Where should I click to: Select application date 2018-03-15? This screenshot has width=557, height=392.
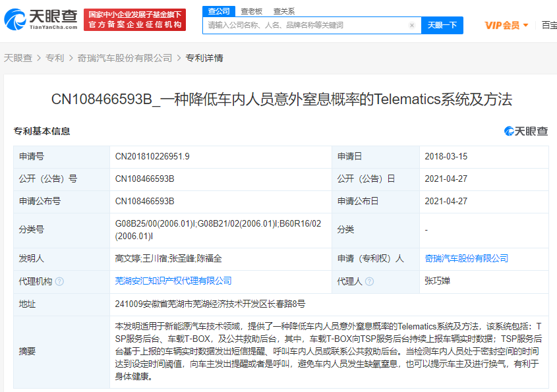click(x=446, y=157)
